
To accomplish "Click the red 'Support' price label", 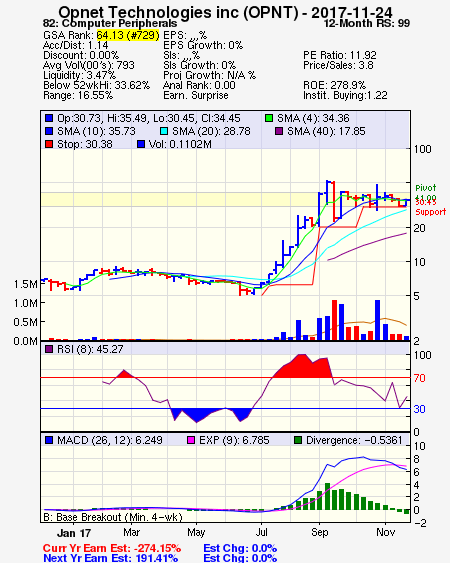I will click(431, 212).
